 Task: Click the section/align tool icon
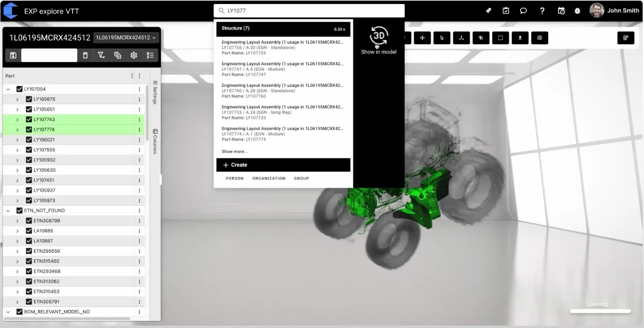tap(481, 38)
